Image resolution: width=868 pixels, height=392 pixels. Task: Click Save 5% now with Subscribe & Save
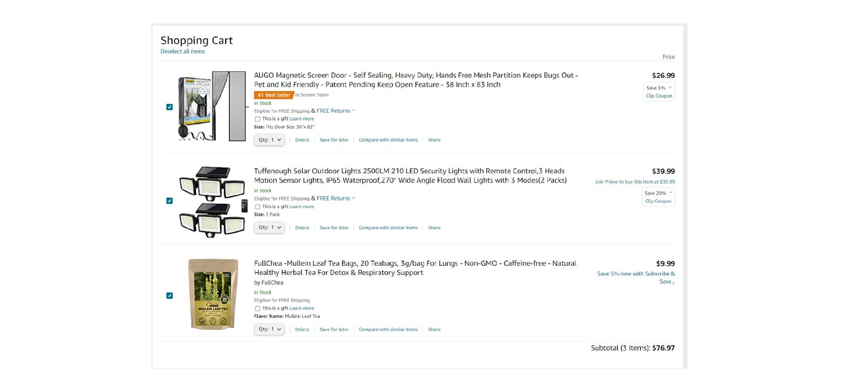pyautogui.click(x=636, y=278)
